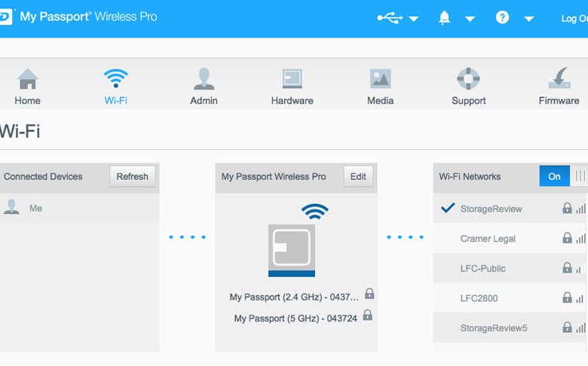The height and width of the screenshot is (366, 588).
Task: Open the Support lifebuoy icon
Action: tap(468, 78)
